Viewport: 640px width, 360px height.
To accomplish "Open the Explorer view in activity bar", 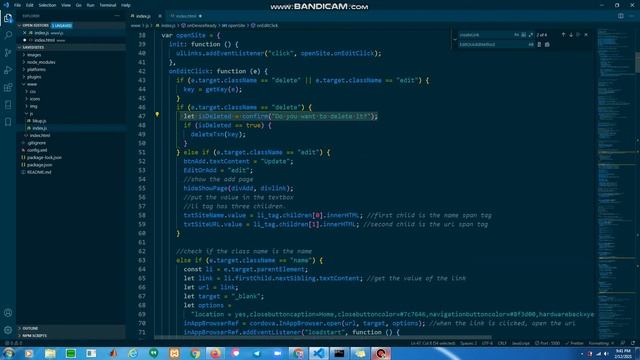I will point(8,18).
